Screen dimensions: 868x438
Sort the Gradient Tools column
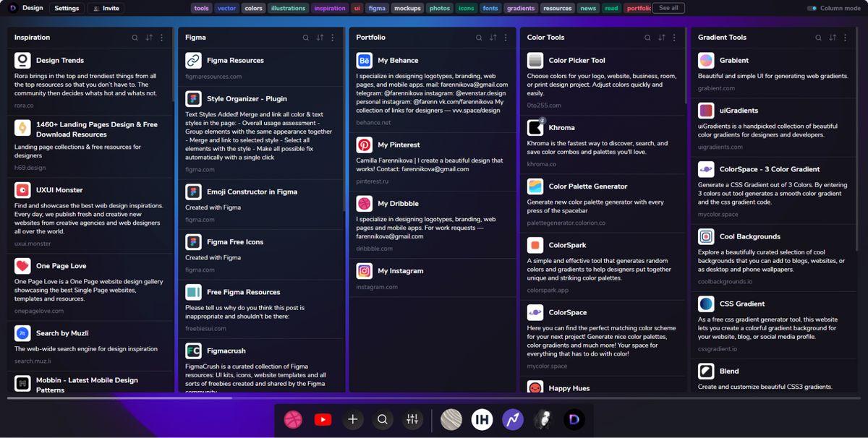coord(833,38)
